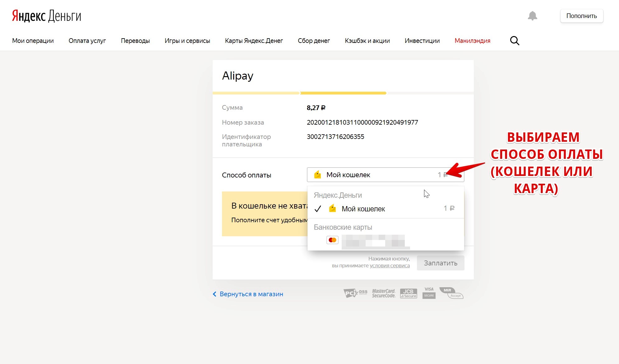This screenshot has height=364, width=619.
Task: Click the order number 2020012181031100000921920491977
Action: click(362, 122)
